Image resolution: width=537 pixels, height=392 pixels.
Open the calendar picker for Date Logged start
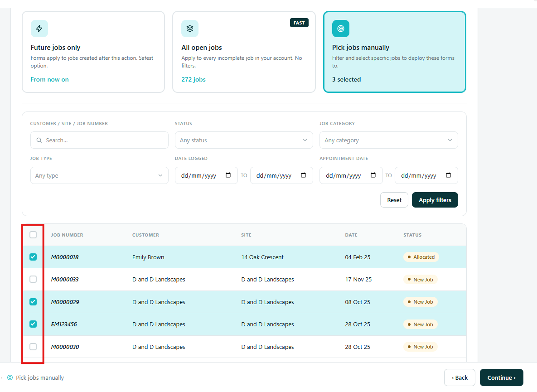[x=228, y=175]
